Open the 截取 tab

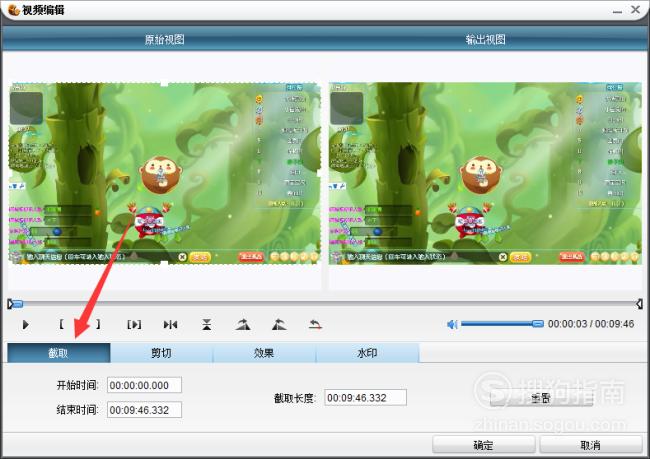[58, 353]
